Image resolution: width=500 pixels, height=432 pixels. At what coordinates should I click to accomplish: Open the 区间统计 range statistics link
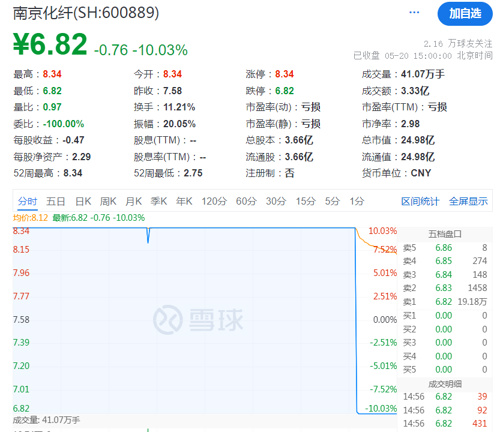tap(420, 201)
